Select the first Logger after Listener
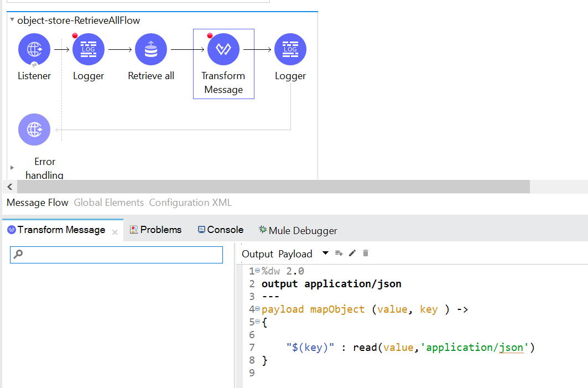This screenshot has width=588, height=388. click(x=89, y=49)
